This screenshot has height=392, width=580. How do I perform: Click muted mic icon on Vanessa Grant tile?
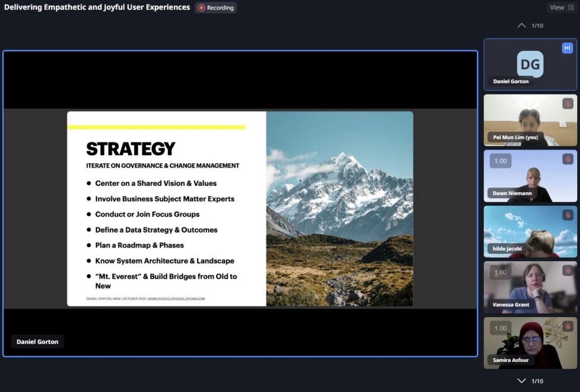click(567, 271)
